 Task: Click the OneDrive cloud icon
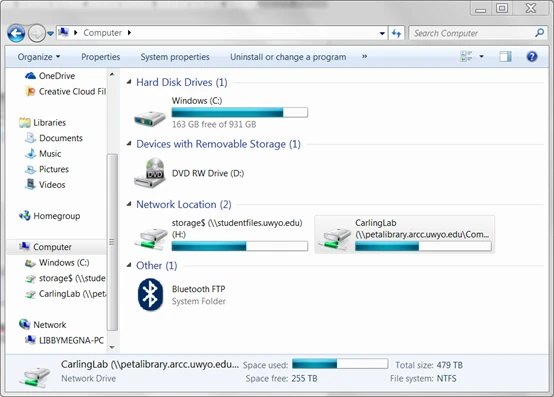30,76
